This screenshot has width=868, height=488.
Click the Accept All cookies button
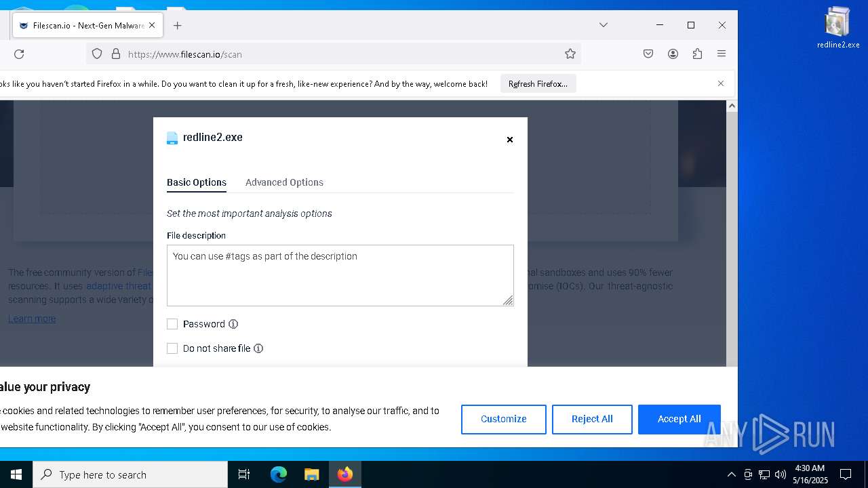(679, 420)
